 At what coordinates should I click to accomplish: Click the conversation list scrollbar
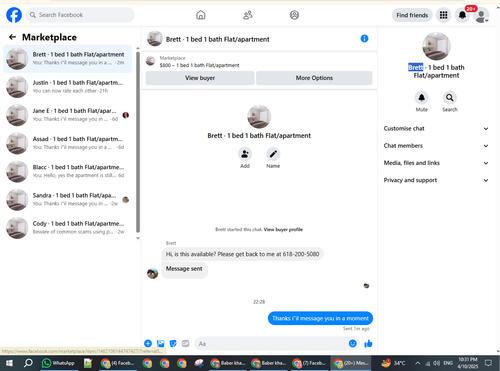click(x=138, y=142)
